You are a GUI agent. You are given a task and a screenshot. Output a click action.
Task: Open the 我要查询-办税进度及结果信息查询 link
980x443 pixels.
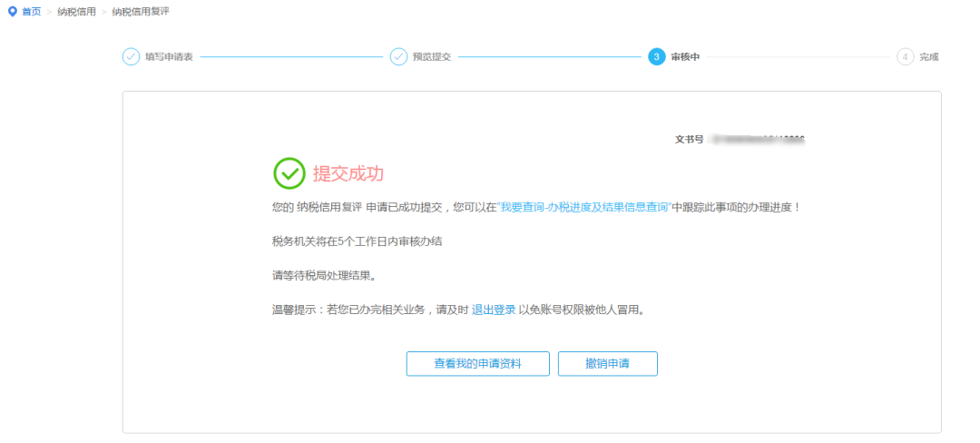tap(583, 207)
